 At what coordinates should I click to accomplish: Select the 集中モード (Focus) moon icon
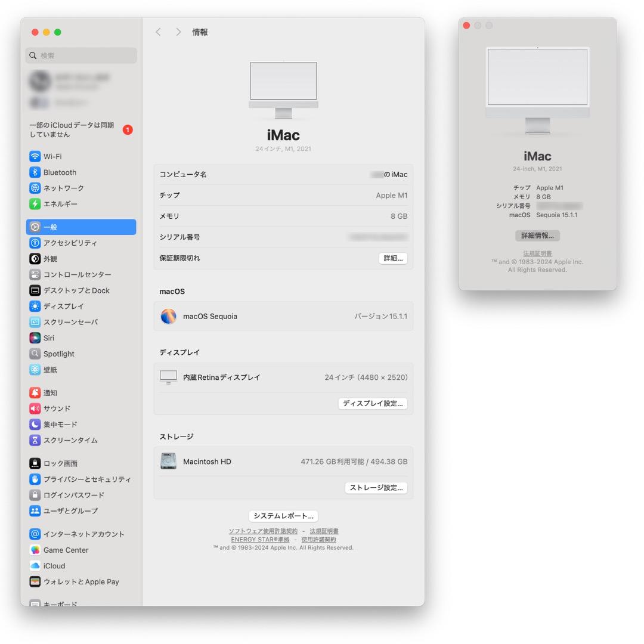pyautogui.click(x=34, y=424)
